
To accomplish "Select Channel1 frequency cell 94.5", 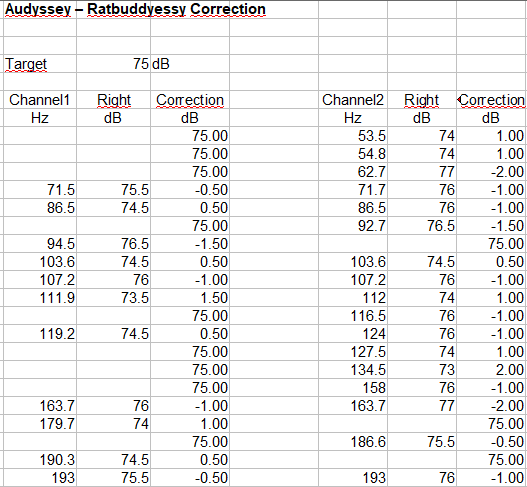I will point(40,244).
